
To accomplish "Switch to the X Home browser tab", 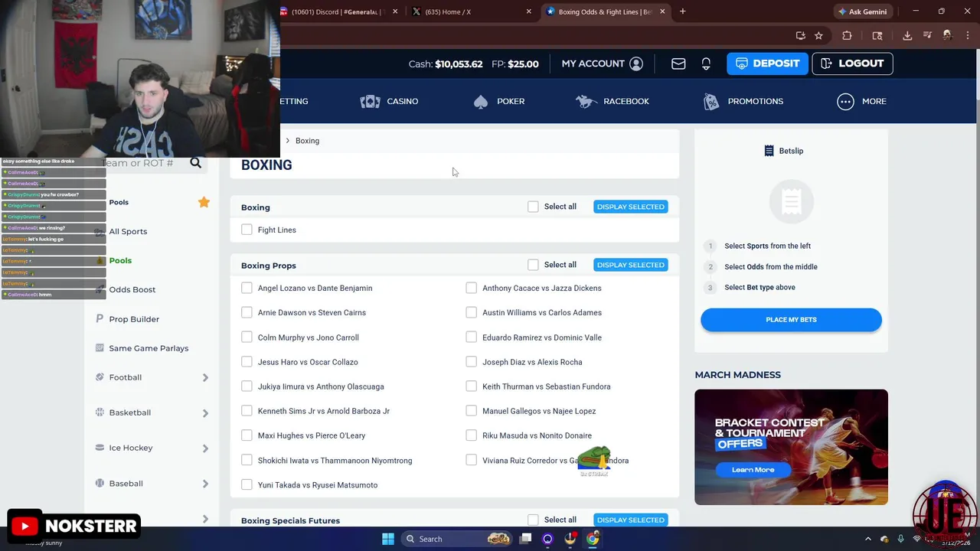I will (471, 11).
